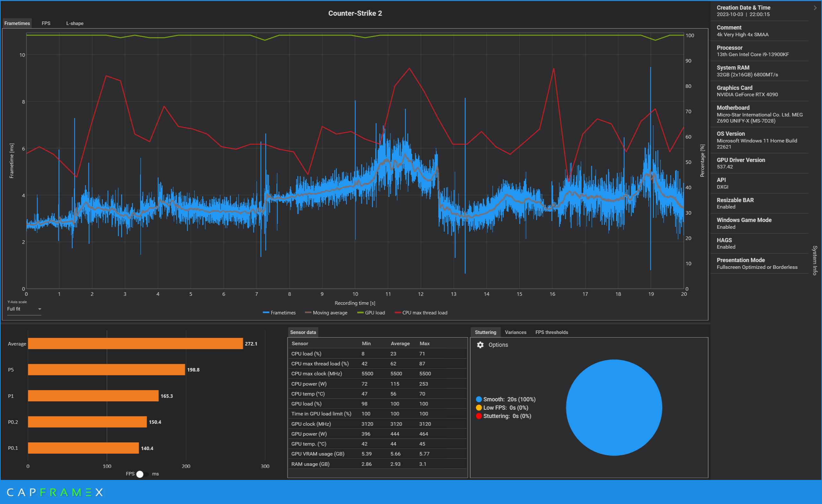The image size is (822, 504).
Task: Click the Options label in stuttering panel
Action: pyautogui.click(x=498, y=345)
